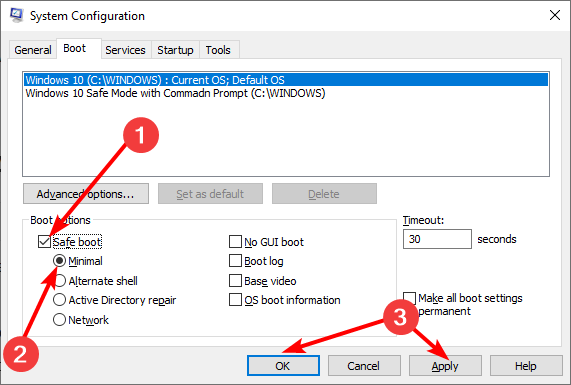Enable Make all boot settings permanent
The image size is (571, 385).
pos(410,298)
